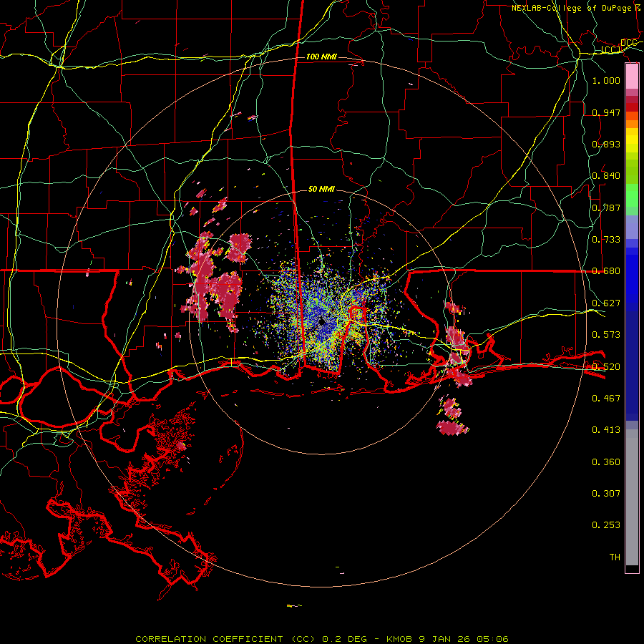Image resolution: width=644 pixels, height=644 pixels.
Task: Click the 0.253 scale value
Action: (x=606, y=525)
